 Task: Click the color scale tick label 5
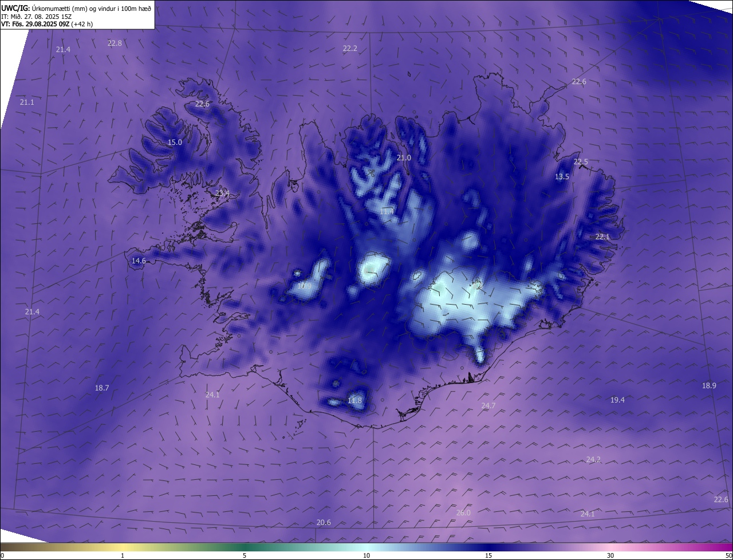pyautogui.click(x=245, y=555)
